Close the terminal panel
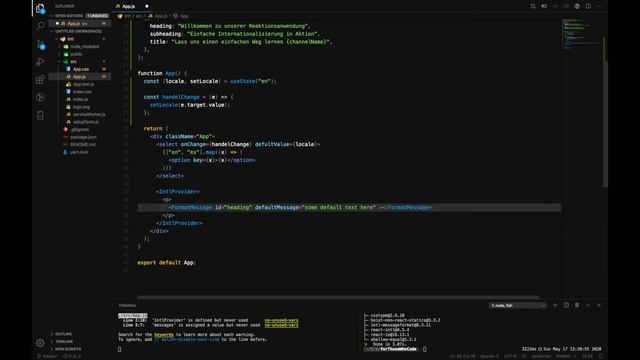The width and height of the screenshot is (640, 360). (599, 305)
